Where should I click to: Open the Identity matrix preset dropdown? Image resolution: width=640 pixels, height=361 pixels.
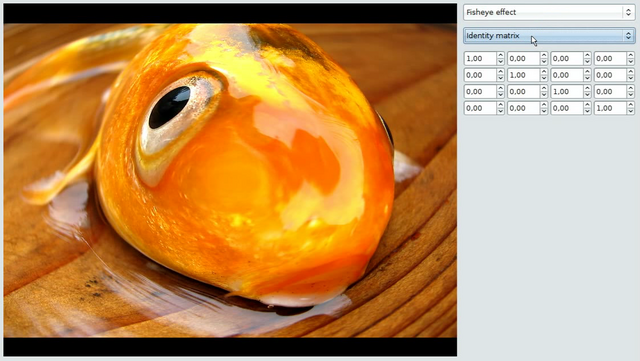[x=549, y=36]
